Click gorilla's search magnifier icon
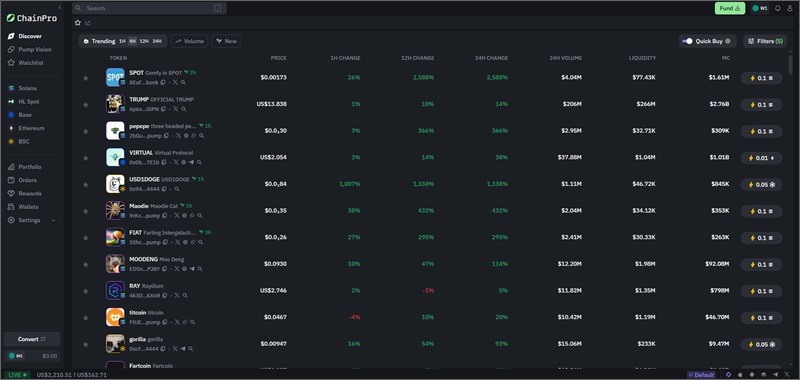The height and width of the screenshot is (380, 800). pyautogui.click(x=190, y=349)
